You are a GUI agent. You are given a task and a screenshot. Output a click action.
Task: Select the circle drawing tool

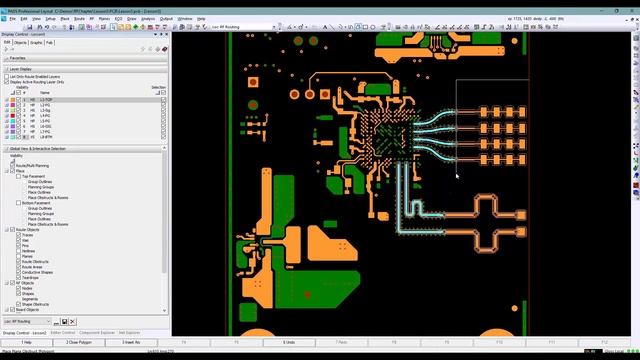(373, 27)
